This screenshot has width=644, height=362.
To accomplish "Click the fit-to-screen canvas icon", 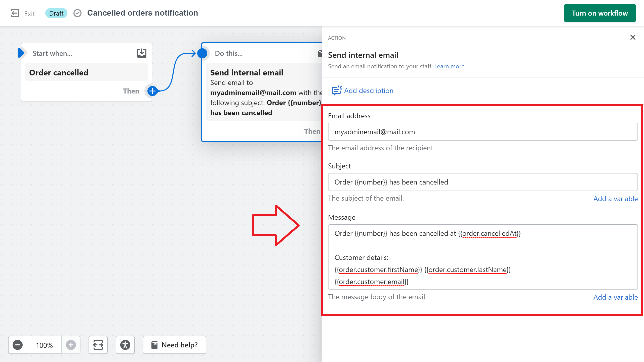I will [x=98, y=345].
